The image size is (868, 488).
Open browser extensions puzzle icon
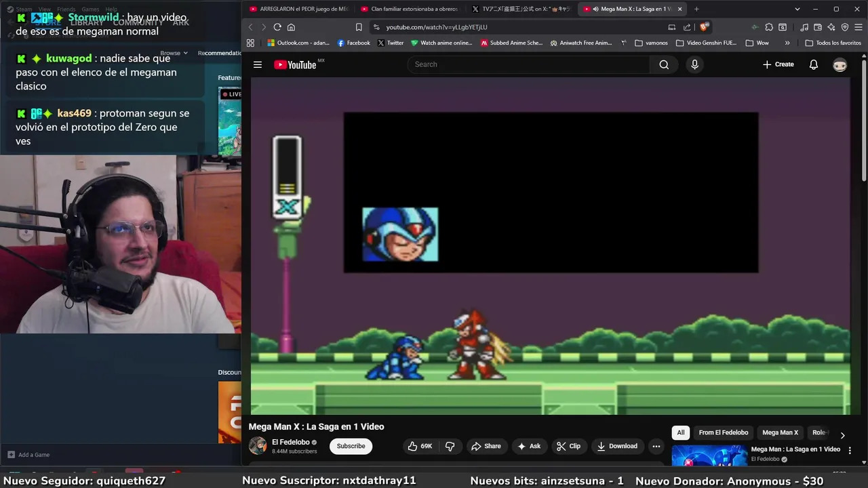pyautogui.click(x=769, y=27)
